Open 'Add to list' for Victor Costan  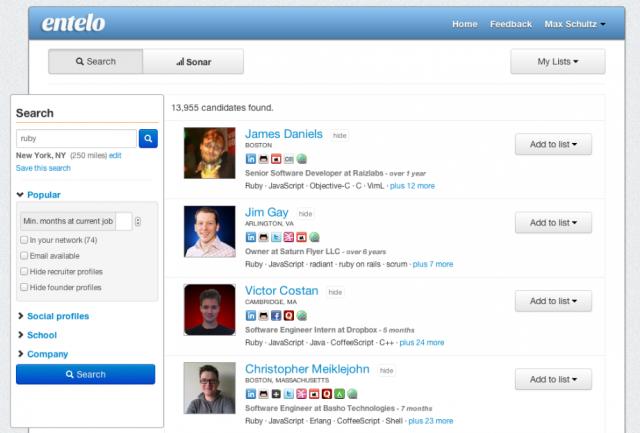tap(553, 301)
